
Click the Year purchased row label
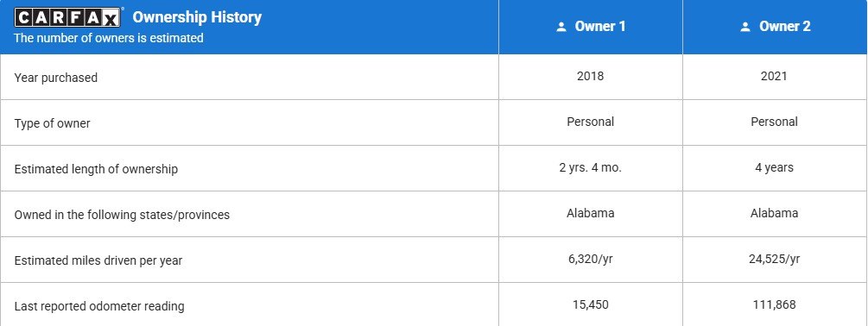click(x=56, y=78)
